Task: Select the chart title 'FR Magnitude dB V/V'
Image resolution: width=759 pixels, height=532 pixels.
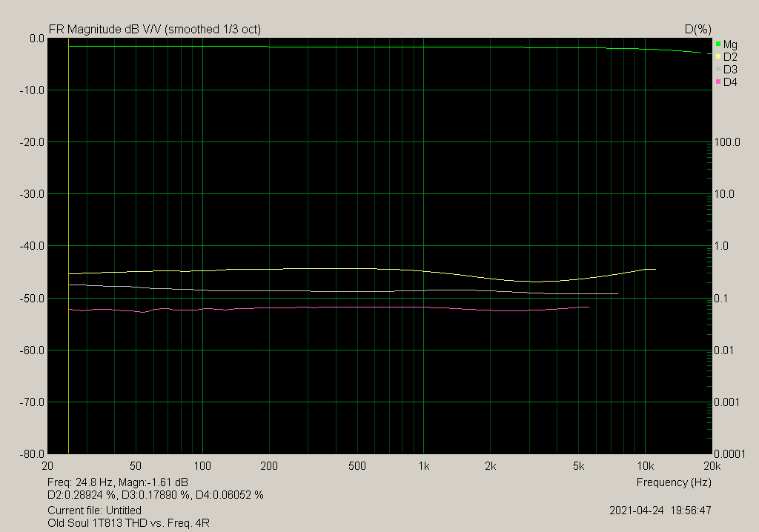Action: point(105,29)
